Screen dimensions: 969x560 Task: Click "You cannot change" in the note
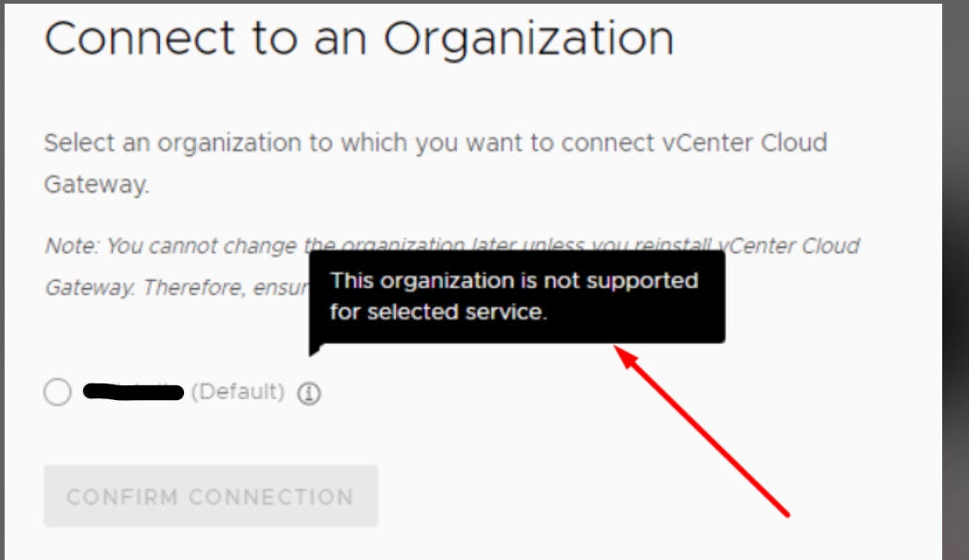(183, 248)
